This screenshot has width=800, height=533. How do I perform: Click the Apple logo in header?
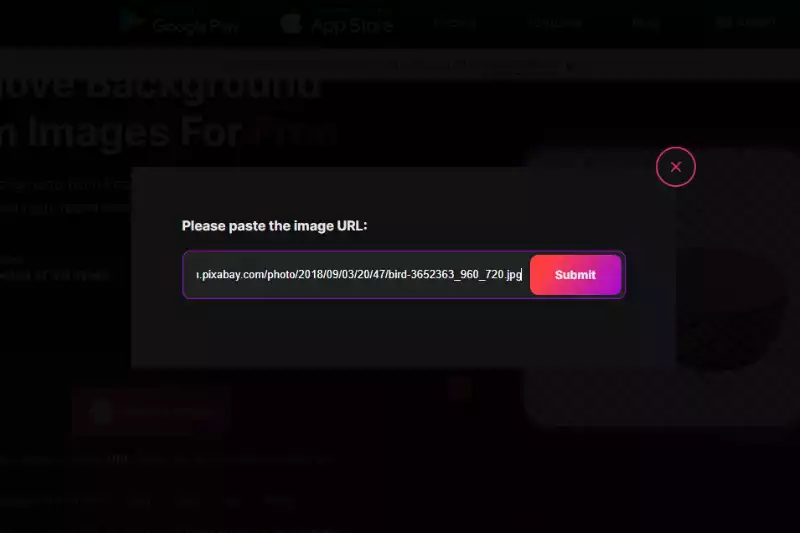(291, 23)
